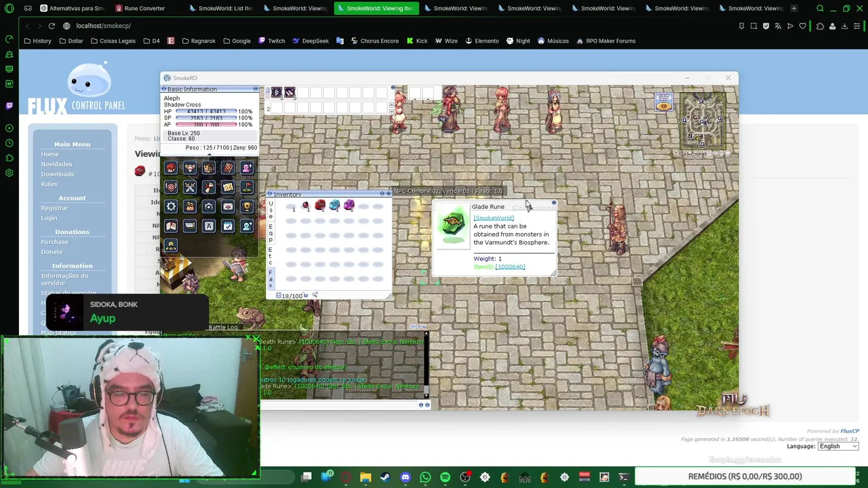Use second hotbar skill slot
Viewport: 868px width, 488px height.
click(290, 92)
